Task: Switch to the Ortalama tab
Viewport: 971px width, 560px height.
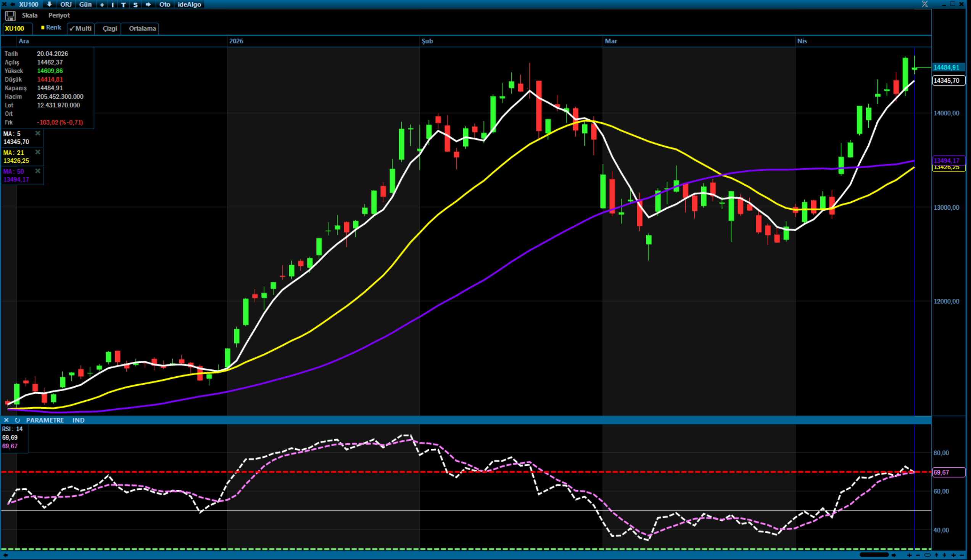Action: click(142, 29)
